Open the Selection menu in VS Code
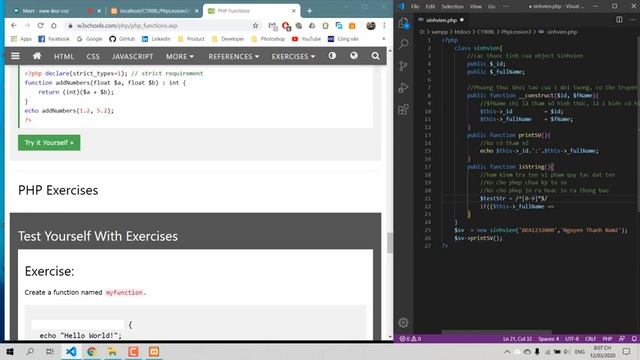The image size is (640, 360). pos(452,7)
